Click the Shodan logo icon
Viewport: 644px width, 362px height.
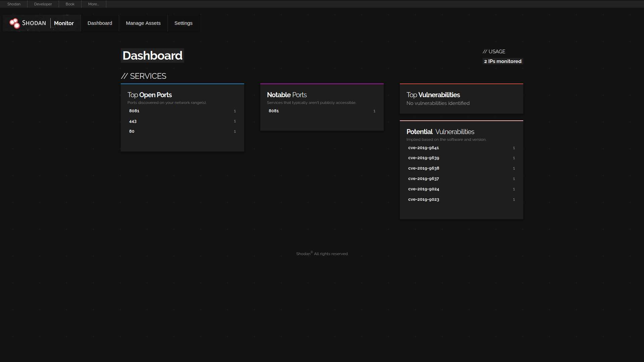(15, 23)
